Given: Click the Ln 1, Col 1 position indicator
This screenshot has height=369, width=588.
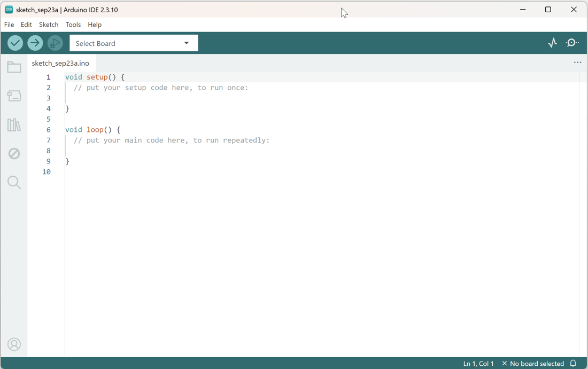Looking at the screenshot, I should click(478, 363).
